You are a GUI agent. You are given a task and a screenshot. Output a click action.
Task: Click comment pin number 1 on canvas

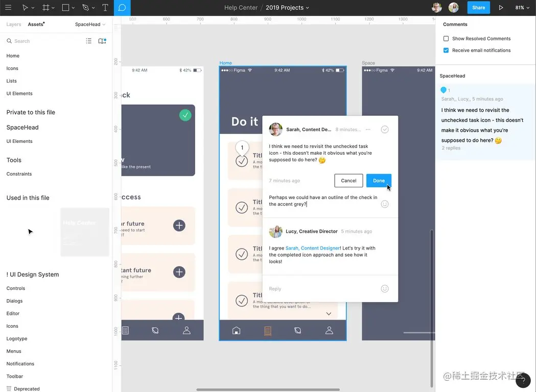(242, 148)
